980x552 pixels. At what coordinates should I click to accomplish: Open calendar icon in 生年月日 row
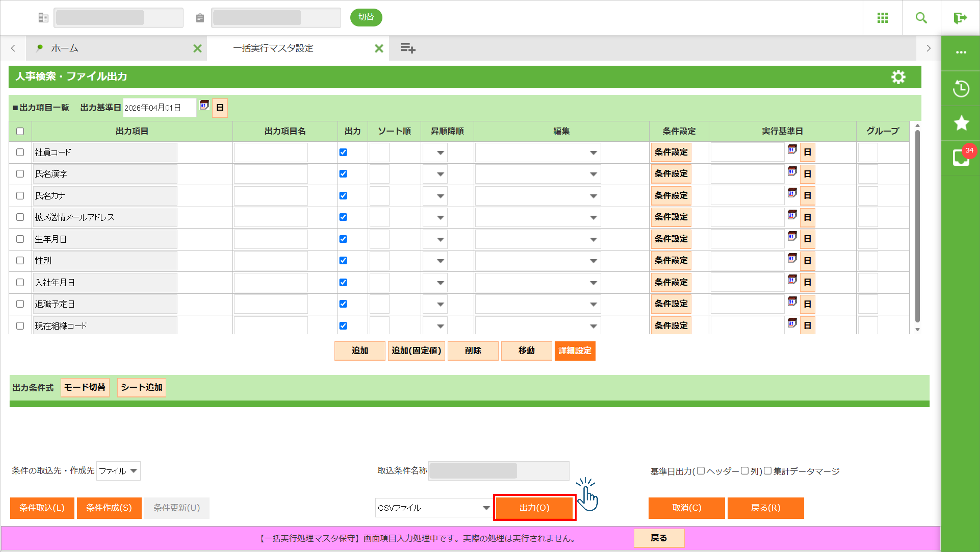coord(792,236)
